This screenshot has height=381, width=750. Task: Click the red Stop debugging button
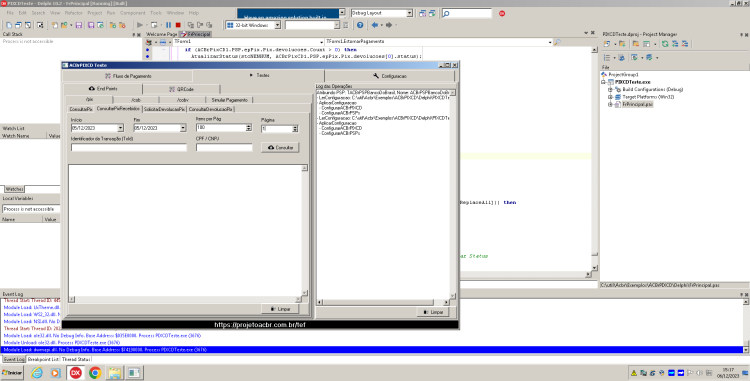tap(178, 25)
